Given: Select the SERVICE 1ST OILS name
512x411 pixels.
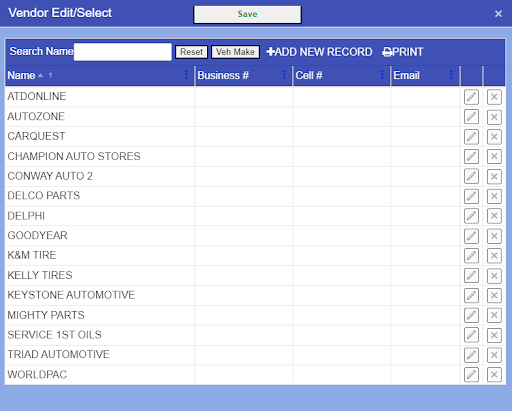Looking at the screenshot, I should [54, 335].
